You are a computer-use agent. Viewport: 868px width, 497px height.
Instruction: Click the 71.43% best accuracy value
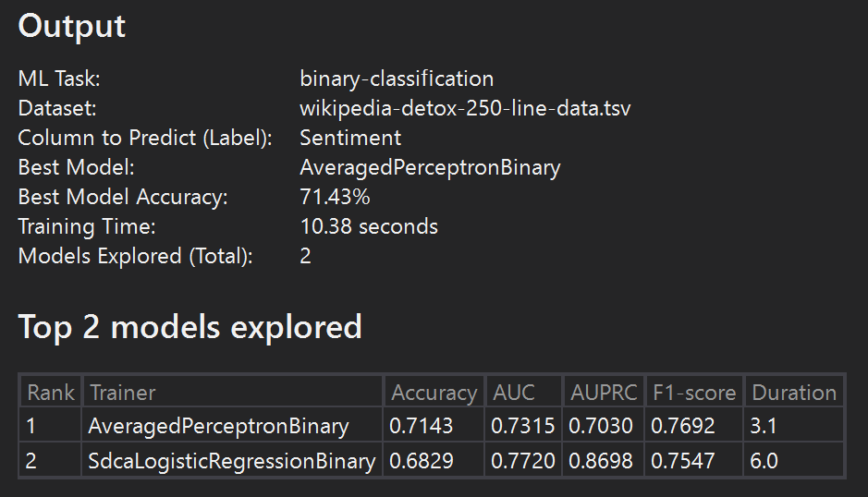tap(335, 197)
